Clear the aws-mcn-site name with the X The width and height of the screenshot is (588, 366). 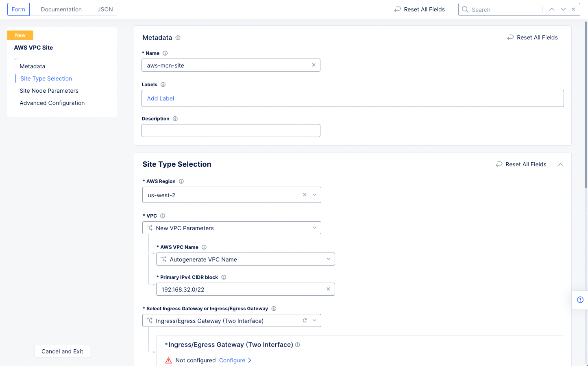pos(314,65)
